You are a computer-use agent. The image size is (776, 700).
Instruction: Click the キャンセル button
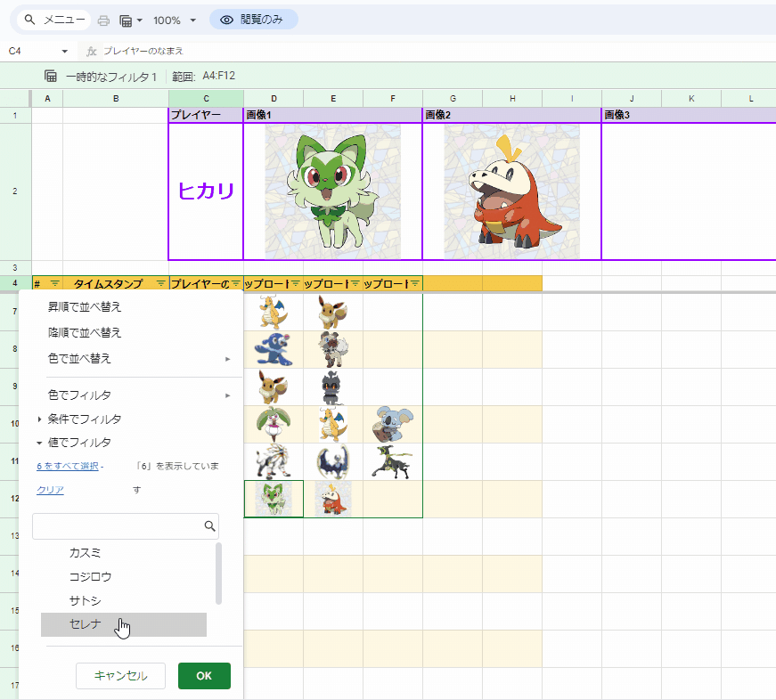[x=120, y=676]
